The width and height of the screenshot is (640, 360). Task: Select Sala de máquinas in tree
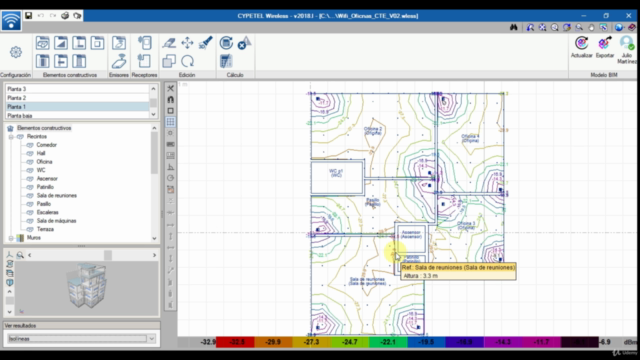(56, 221)
